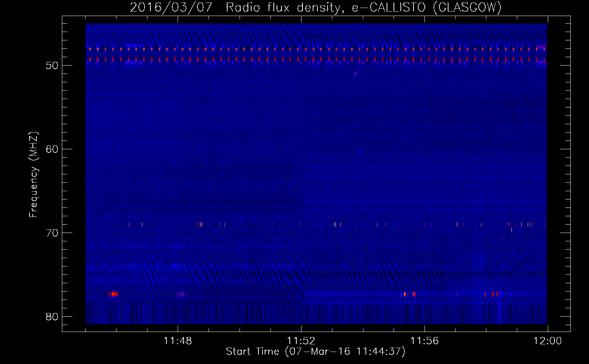Click the plot title '2016/03/07 Radio flux density, e-CALLISTO (GLASGOW)'
The width and height of the screenshot is (589, 364).
[x=316, y=7]
